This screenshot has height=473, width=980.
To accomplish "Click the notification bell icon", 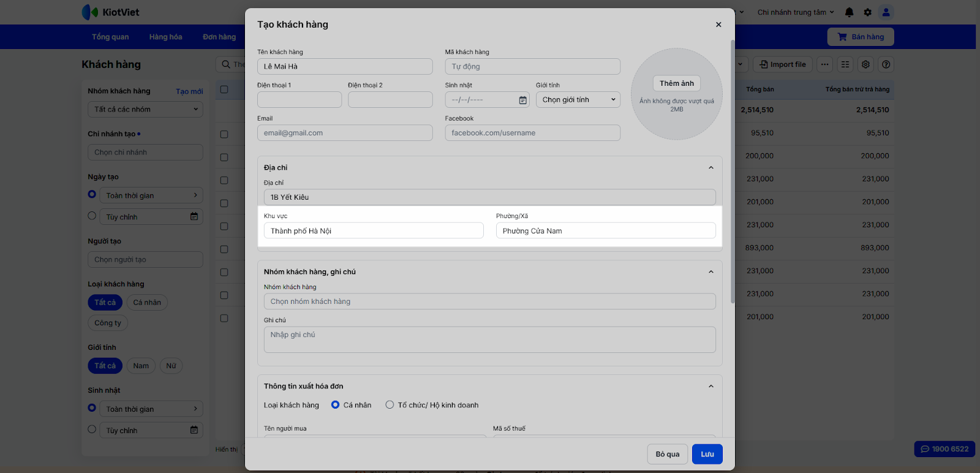I will pyautogui.click(x=849, y=12).
